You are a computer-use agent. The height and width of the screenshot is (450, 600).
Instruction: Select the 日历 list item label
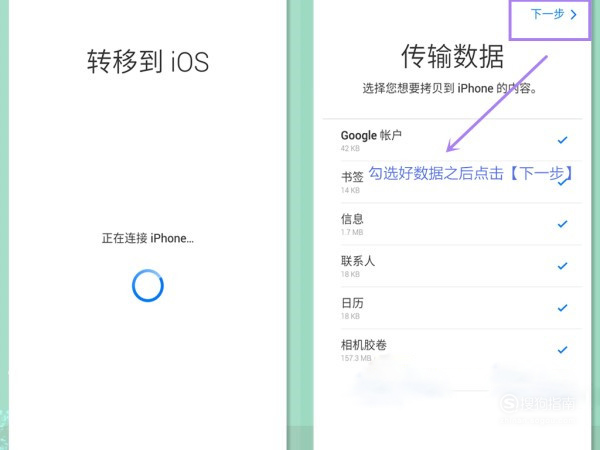pyautogui.click(x=352, y=303)
